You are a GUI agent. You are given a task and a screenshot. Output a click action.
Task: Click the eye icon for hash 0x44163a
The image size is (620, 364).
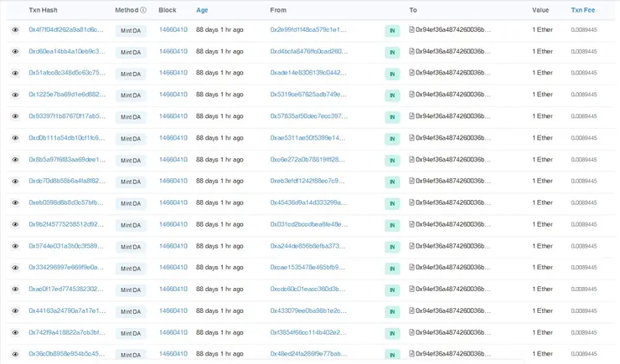pyautogui.click(x=15, y=311)
